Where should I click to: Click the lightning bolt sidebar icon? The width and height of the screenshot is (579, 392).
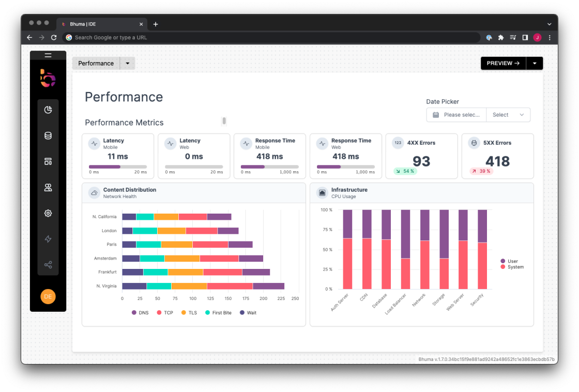tap(48, 239)
